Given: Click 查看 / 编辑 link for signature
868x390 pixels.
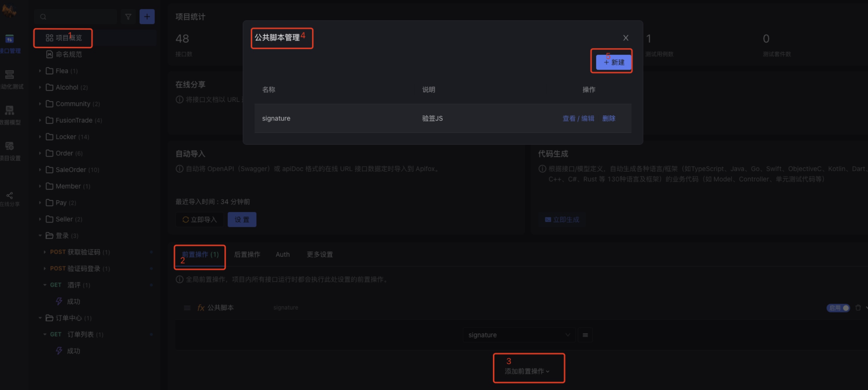Looking at the screenshot, I should tap(578, 118).
